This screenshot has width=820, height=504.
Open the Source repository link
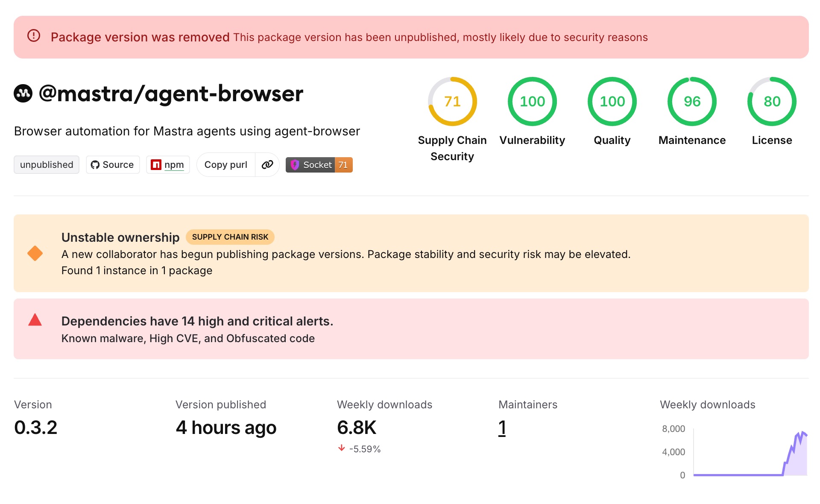[113, 164]
